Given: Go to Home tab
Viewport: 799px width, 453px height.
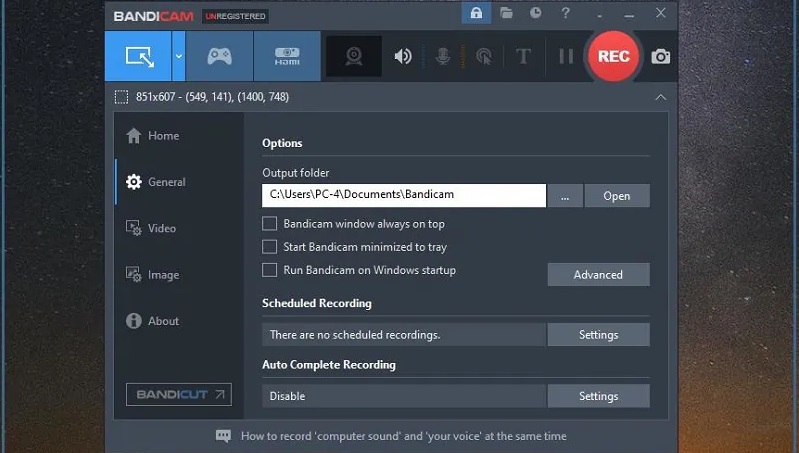Looking at the screenshot, I should [x=153, y=136].
